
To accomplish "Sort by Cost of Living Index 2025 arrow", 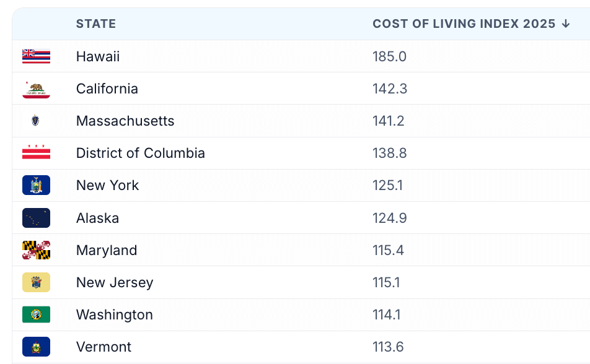I will tap(565, 24).
